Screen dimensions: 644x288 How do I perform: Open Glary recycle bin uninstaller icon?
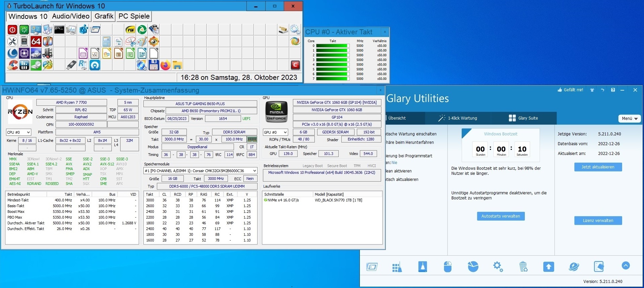(x=523, y=266)
